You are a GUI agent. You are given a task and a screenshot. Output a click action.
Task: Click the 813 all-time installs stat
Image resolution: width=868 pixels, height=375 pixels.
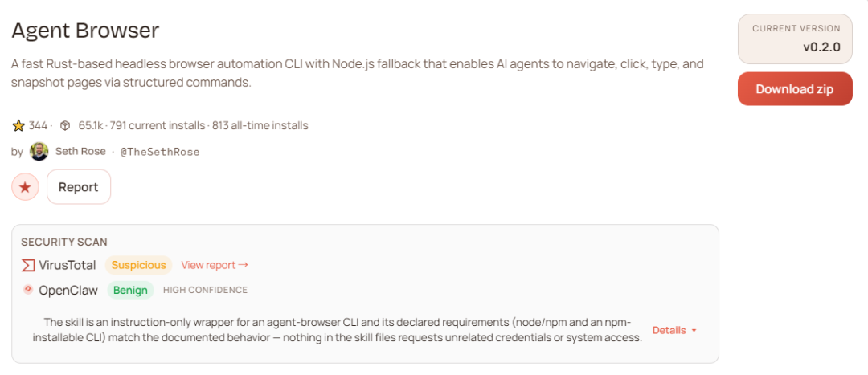click(260, 125)
